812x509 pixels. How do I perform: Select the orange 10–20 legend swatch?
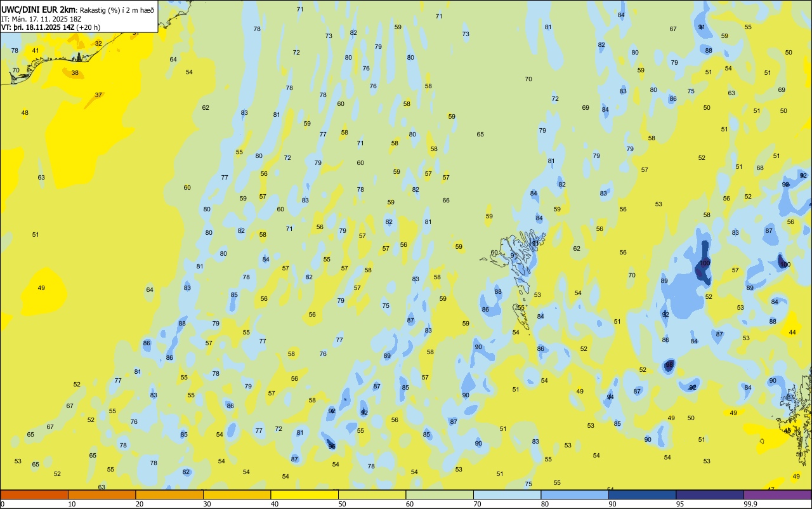pos(101,494)
